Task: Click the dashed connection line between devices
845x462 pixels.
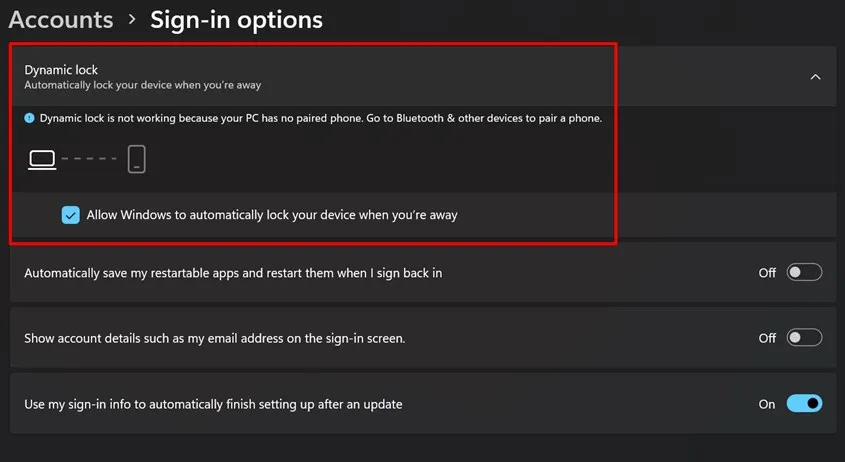Action: [89, 159]
